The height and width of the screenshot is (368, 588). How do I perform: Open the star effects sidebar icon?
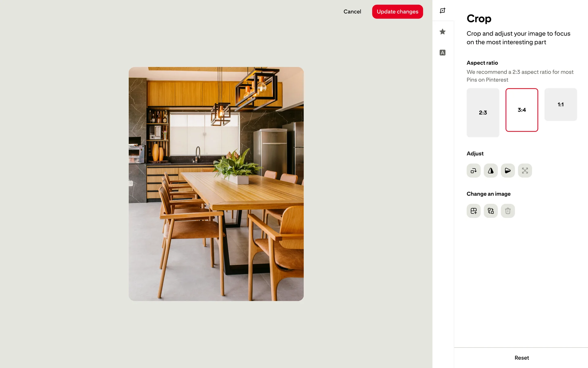[443, 32]
